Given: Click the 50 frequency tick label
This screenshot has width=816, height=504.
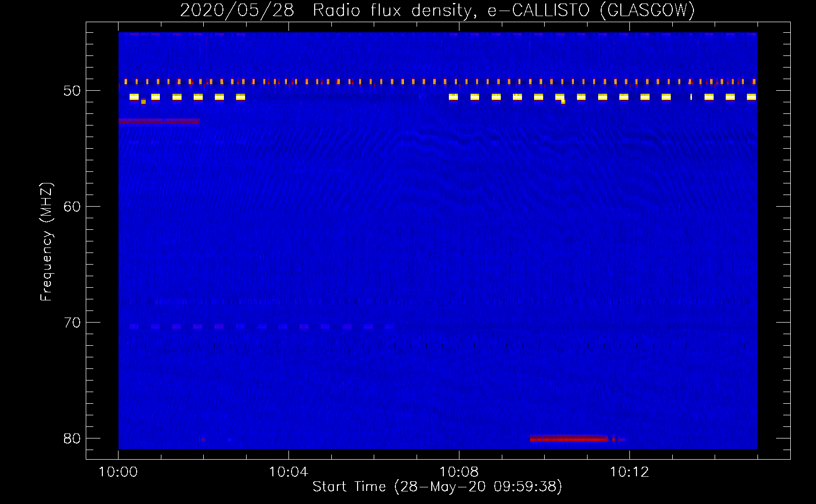Looking at the screenshot, I should click(72, 91).
